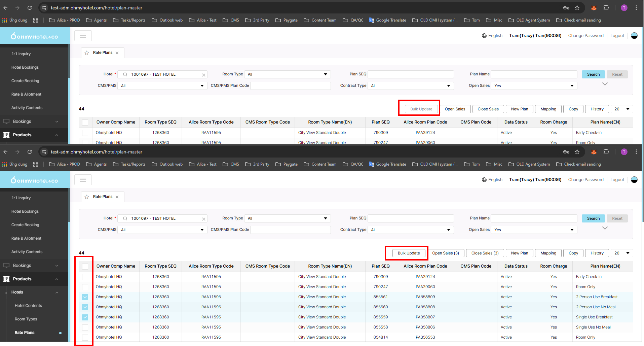Select checkbox for plan PAB56553 row
This screenshot has width=644, height=346.
pos(85,337)
